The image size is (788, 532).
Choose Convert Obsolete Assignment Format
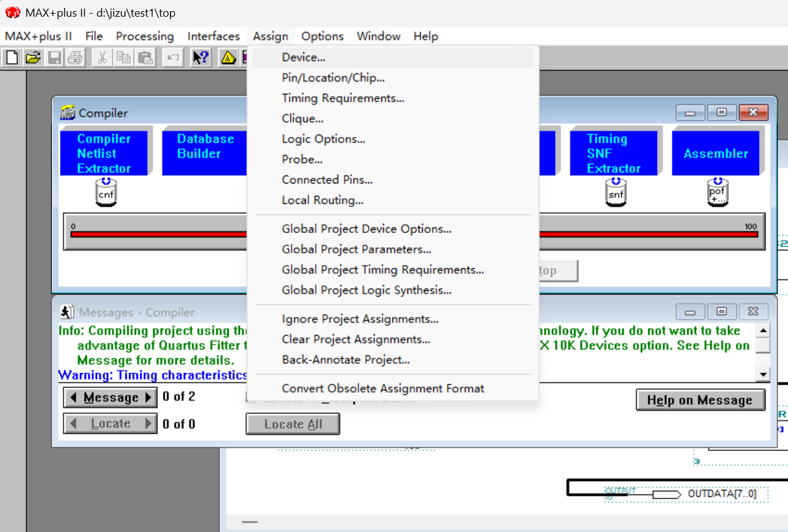click(393, 389)
